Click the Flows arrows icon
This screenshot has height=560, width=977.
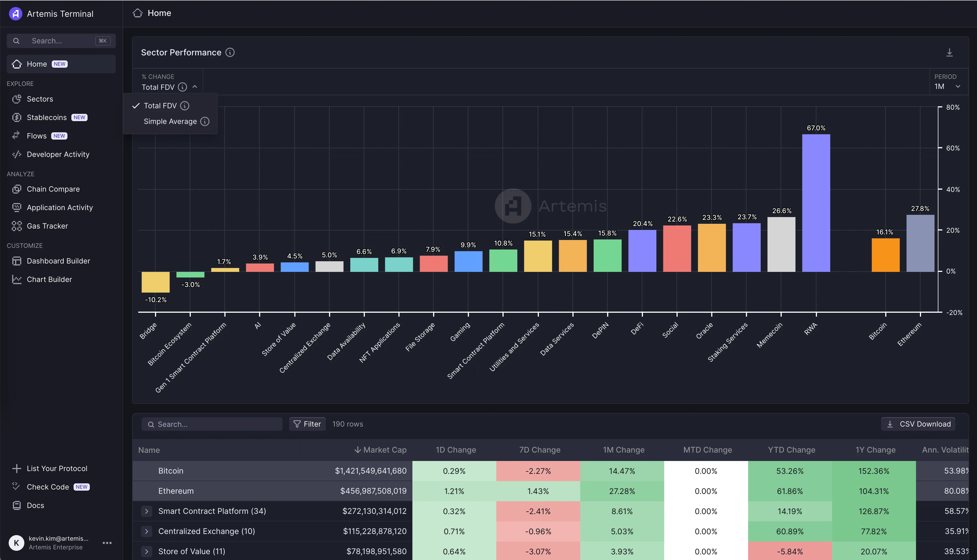pyautogui.click(x=16, y=135)
